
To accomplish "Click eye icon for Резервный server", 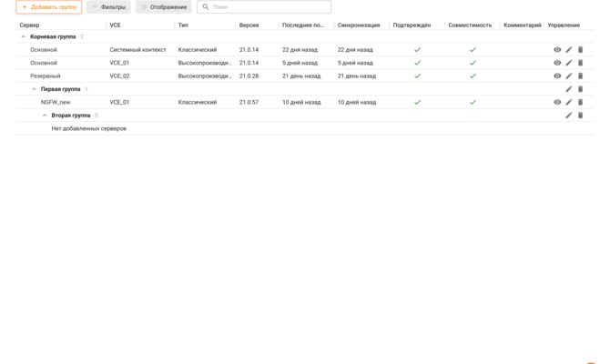I will (557, 76).
